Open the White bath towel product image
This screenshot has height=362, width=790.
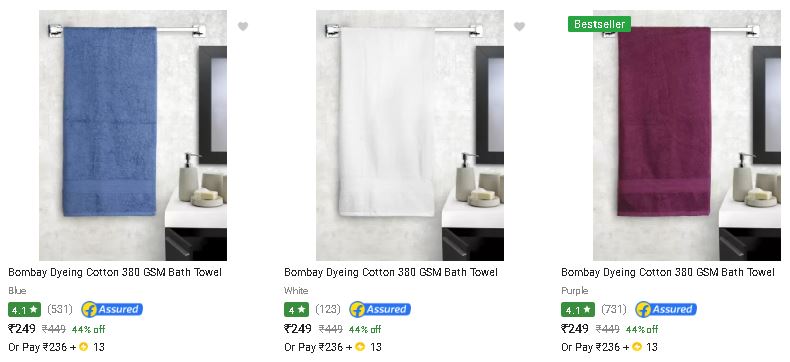pyautogui.click(x=410, y=135)
